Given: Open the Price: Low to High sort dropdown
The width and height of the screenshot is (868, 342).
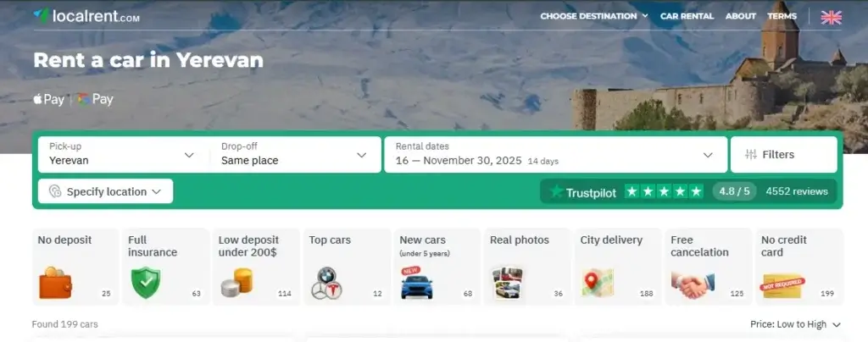Looking at the screenshot, I should [795, 324].
